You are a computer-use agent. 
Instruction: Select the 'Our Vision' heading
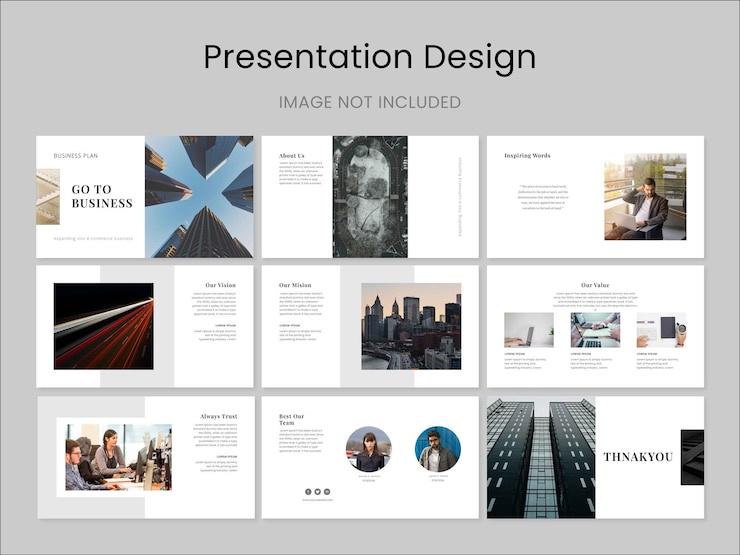pyautogui.click(x=220, y=285)
